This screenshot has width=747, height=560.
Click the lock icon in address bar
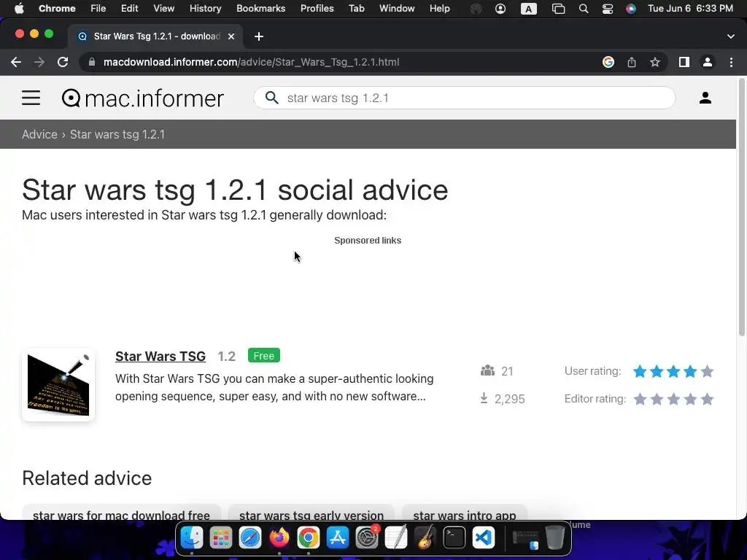tap(92, 62)
